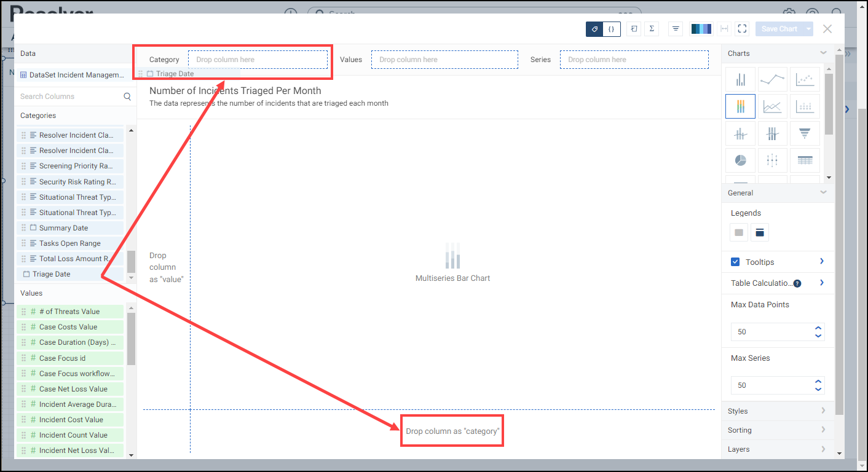Click the Values list scrollbar
868x472 pixels.
(x=130, y=339)
